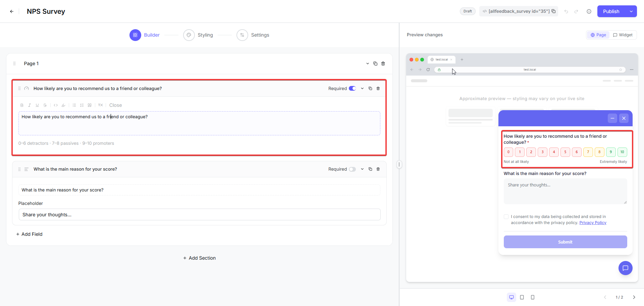Close the rich text editor toolbar
The image size is (644, 306).
[115, 105]
